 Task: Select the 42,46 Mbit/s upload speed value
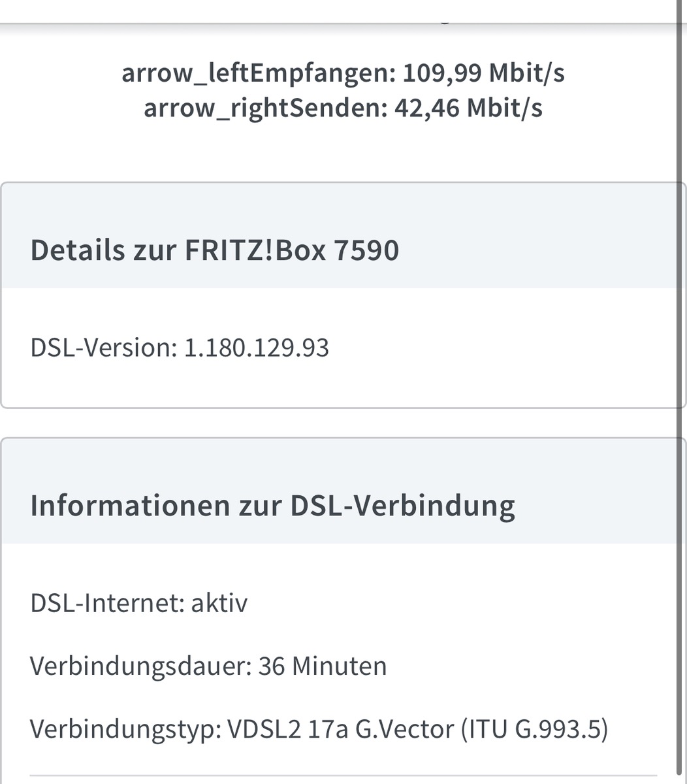pyautogui.click(x=468, y=108)
